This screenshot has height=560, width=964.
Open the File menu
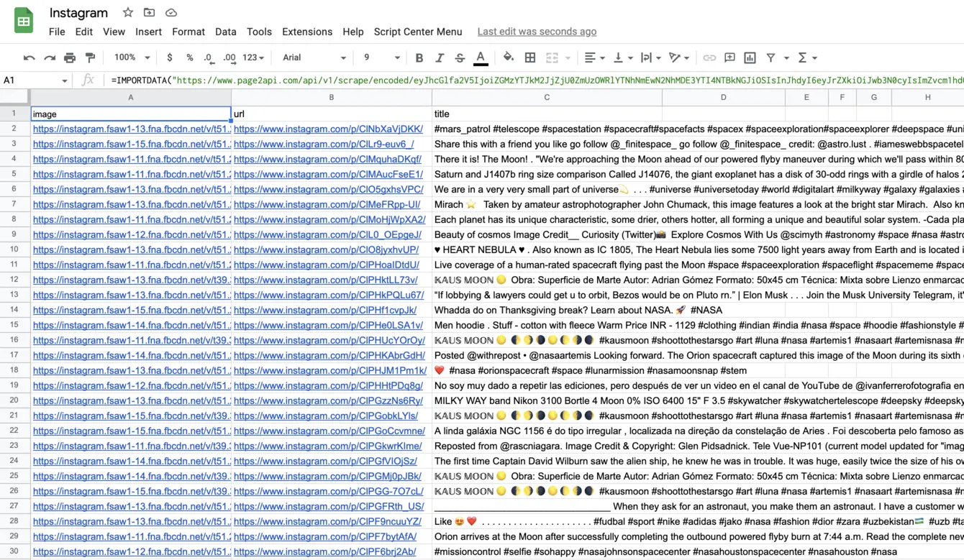tap(57, 32)
